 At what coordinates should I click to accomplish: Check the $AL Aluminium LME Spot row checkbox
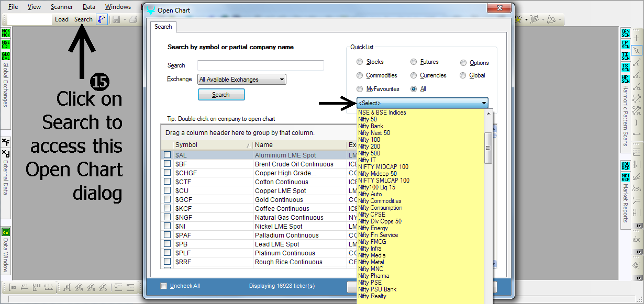(167, 155)
